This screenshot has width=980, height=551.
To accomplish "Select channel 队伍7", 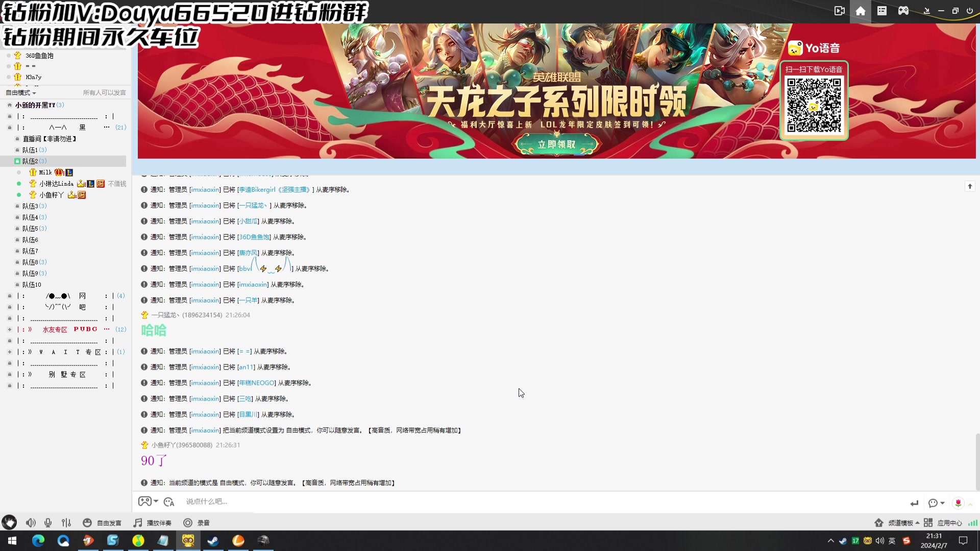I will pyautogui.click(x=30, y=251).
